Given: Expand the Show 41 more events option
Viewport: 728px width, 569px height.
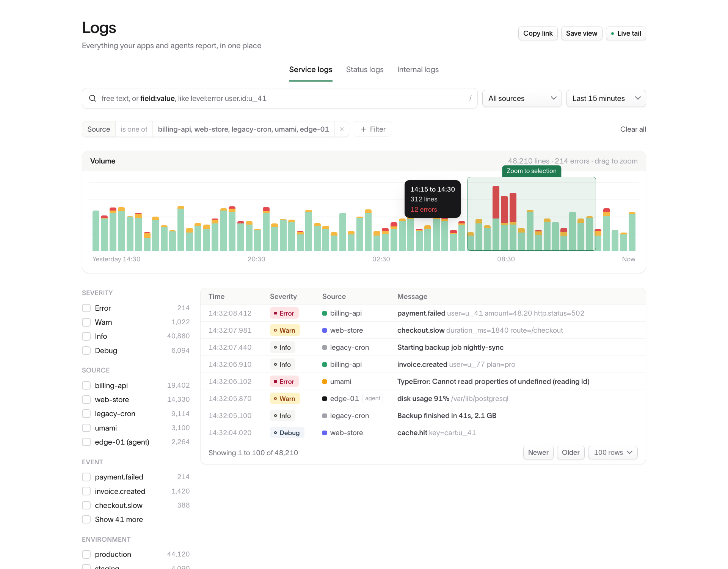Looking at the screenshot, I should pos(119,519).
